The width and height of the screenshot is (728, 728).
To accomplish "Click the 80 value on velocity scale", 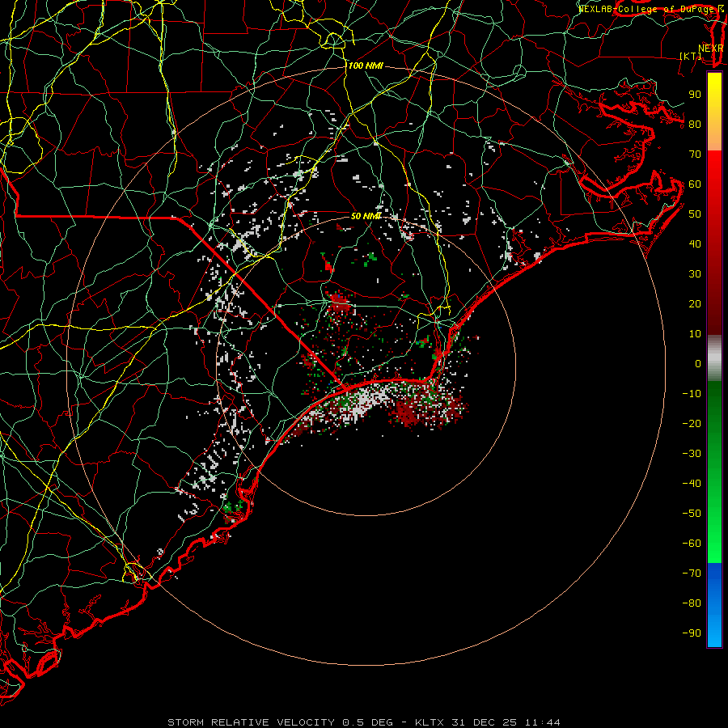I will tap(695, 124).
